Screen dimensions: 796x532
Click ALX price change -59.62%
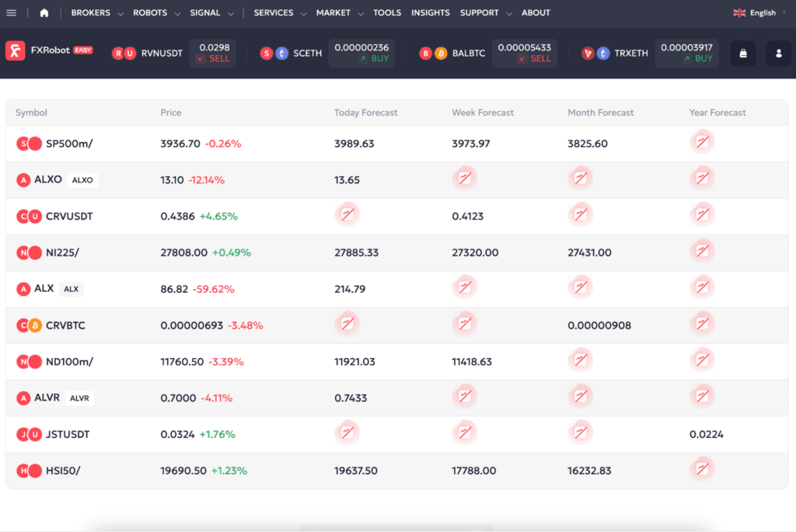(213, 289)
